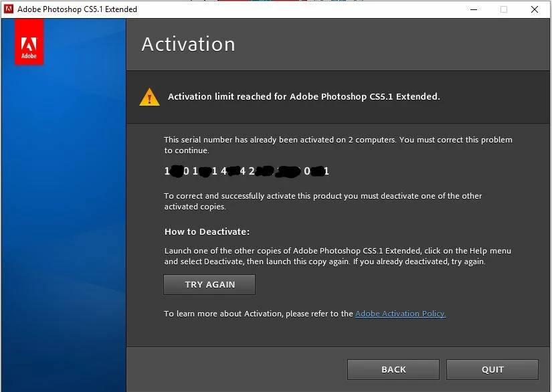Viewport: 552px width, 392px height.
Task: Minimize the Adobe Photoshop CS5.1 window
Action: point(474,9)
